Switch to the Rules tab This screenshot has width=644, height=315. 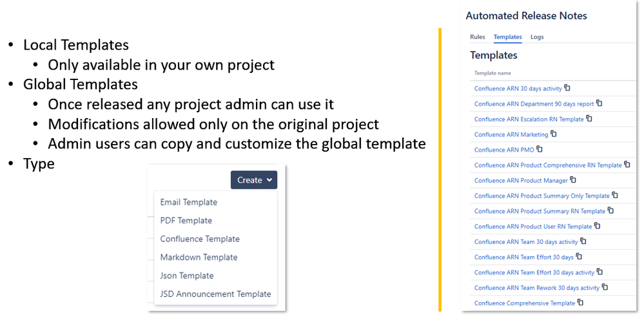(x=477, y=37)
